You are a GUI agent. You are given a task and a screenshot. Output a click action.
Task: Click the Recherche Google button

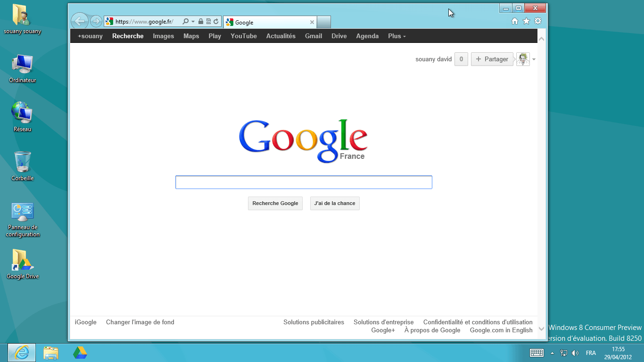275,203
